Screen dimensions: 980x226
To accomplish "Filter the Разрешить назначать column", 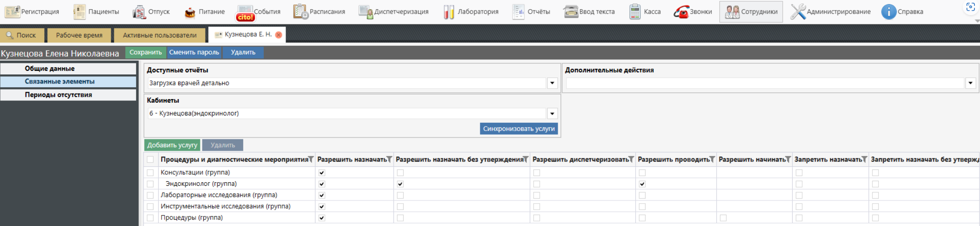I will click(x=390, y=159).
